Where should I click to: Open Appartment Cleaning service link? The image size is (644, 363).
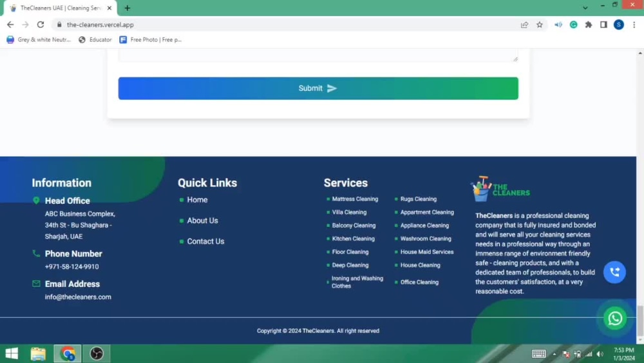point(427,212)
